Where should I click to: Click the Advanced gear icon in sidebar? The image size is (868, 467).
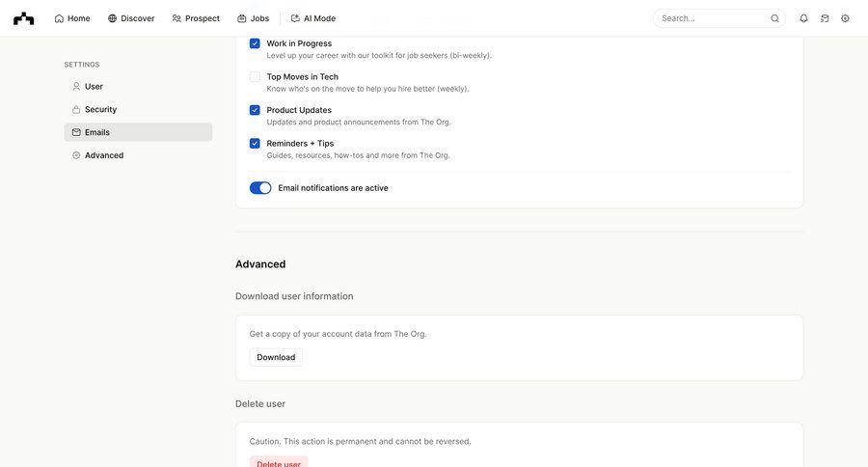[76, 155]
